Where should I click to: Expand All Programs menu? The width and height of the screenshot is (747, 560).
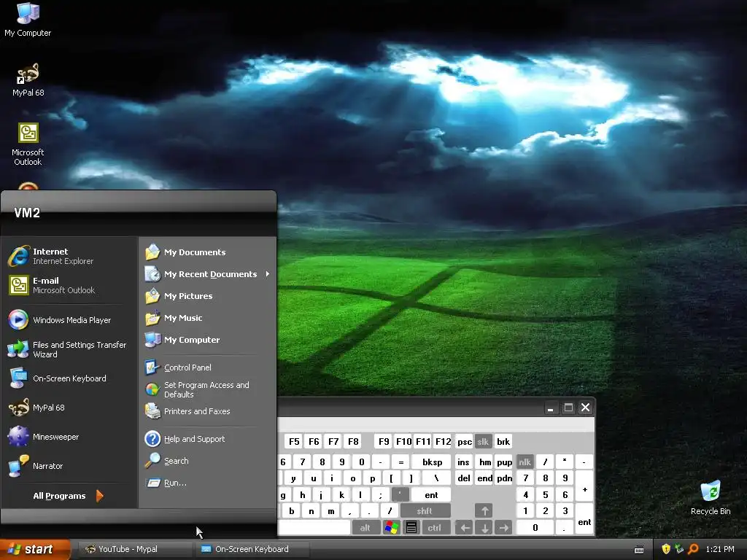coord(68,496)
